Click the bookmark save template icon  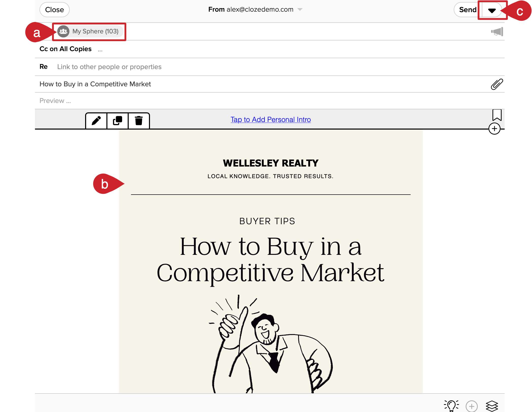click(497, 115)
